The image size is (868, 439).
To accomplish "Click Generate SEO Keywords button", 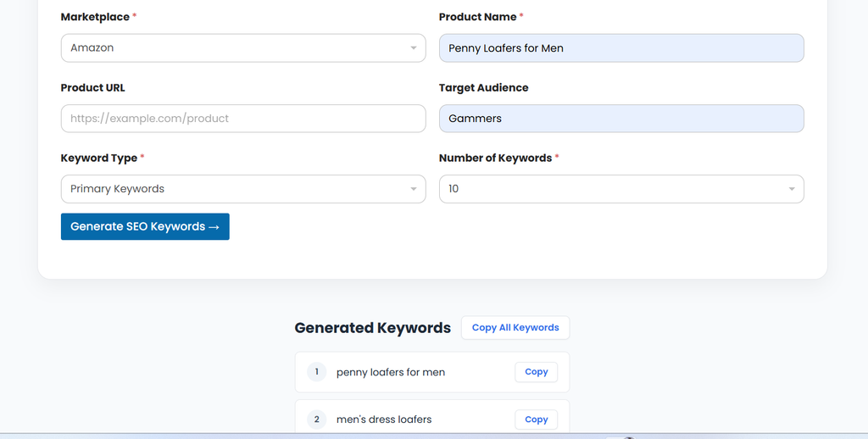I will 145,226.
